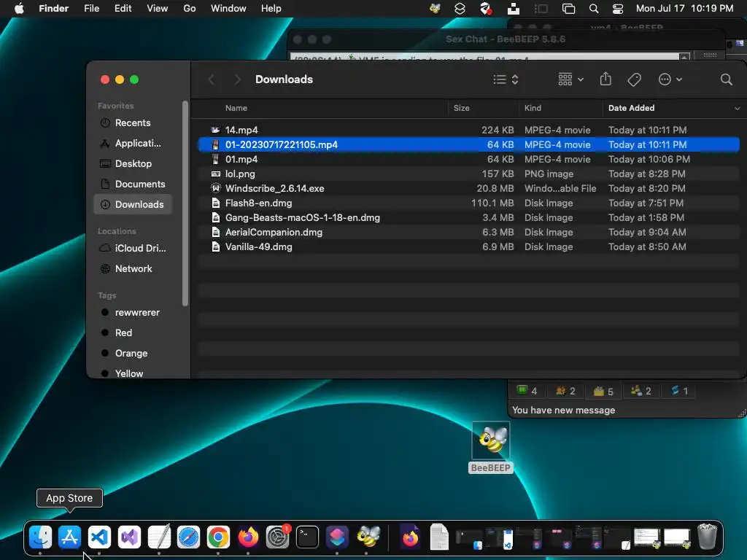Click the menu bar date and time
The image size is (747, 560).
point(684,9)
